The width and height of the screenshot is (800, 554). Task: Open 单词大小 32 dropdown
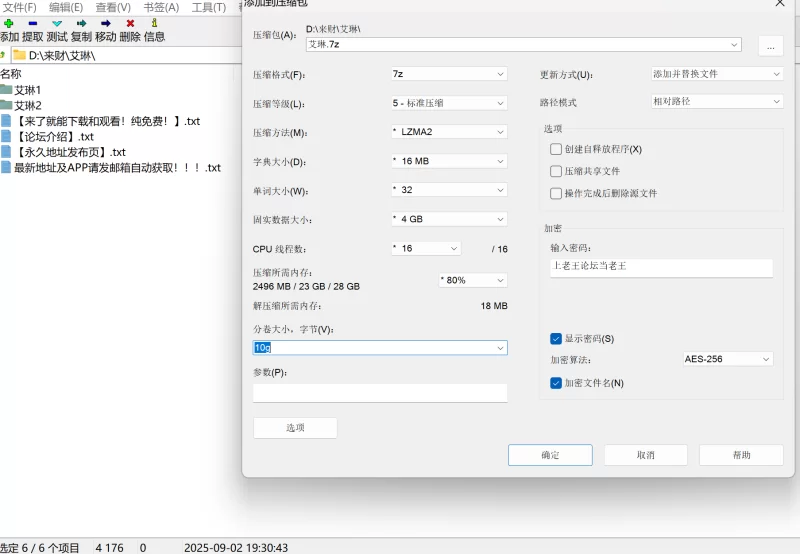tap(449, 190)
